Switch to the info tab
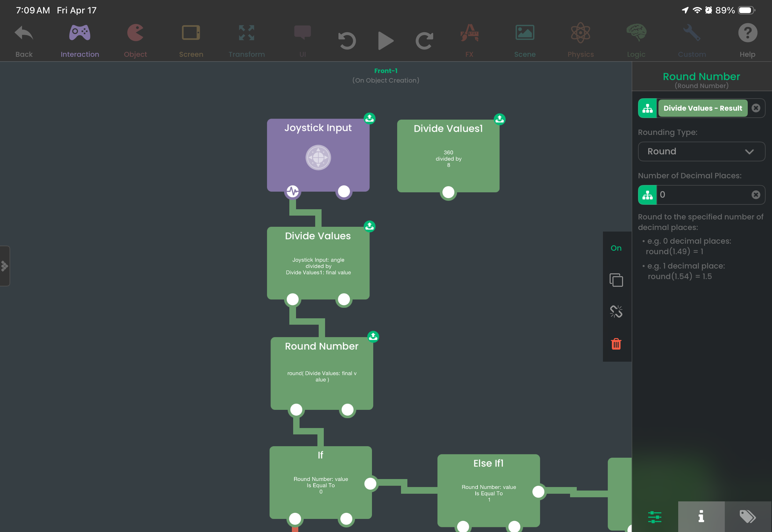The image size is (772, 532). click(x=701, y=516)
